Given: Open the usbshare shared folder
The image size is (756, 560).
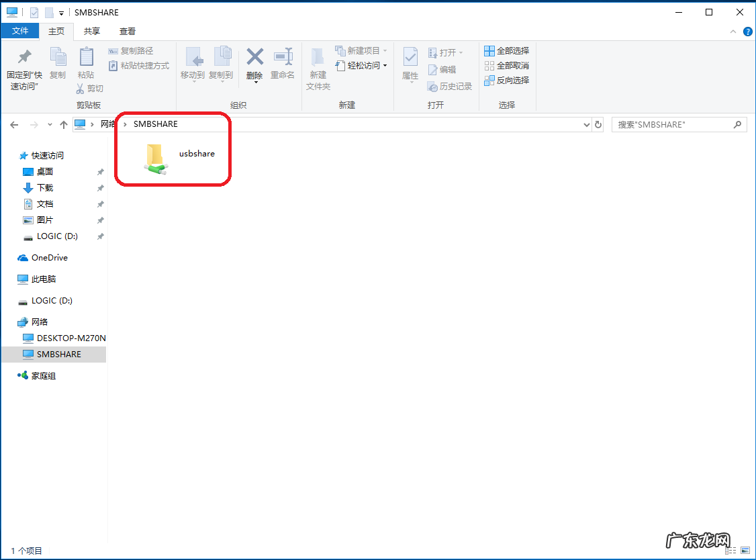Looking at the screenshot, I should [x=179, y=158].
